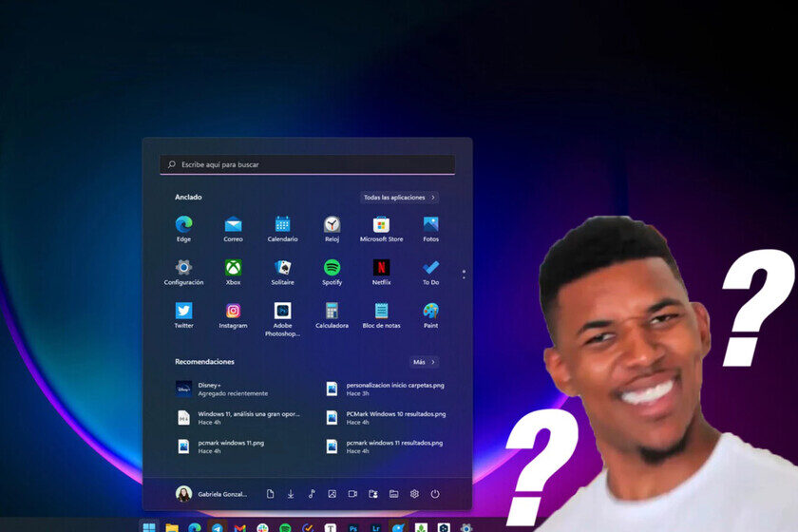Open Gmail from the taskbar
The height and width of the screenshot is (532, 798).
point(239,528)
